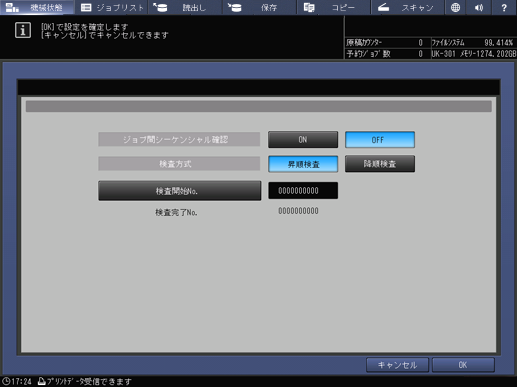Click the 検査方式 label
The height and width of the screenshot is (387, 517).
pyautogui.click(x=179, y=164)
